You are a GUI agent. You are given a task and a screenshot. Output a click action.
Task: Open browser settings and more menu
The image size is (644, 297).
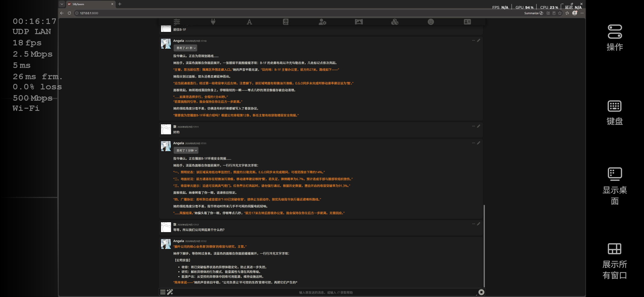point(582,13)
